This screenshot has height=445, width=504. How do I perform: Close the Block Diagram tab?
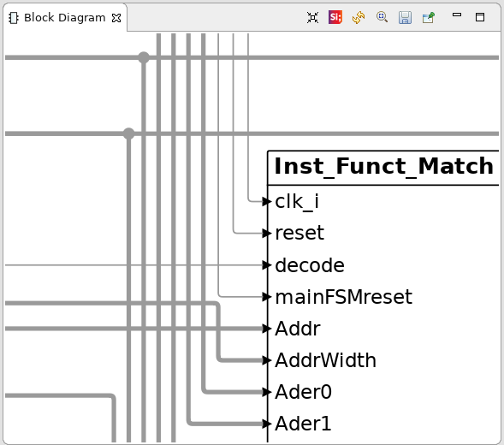click(116, 18)
